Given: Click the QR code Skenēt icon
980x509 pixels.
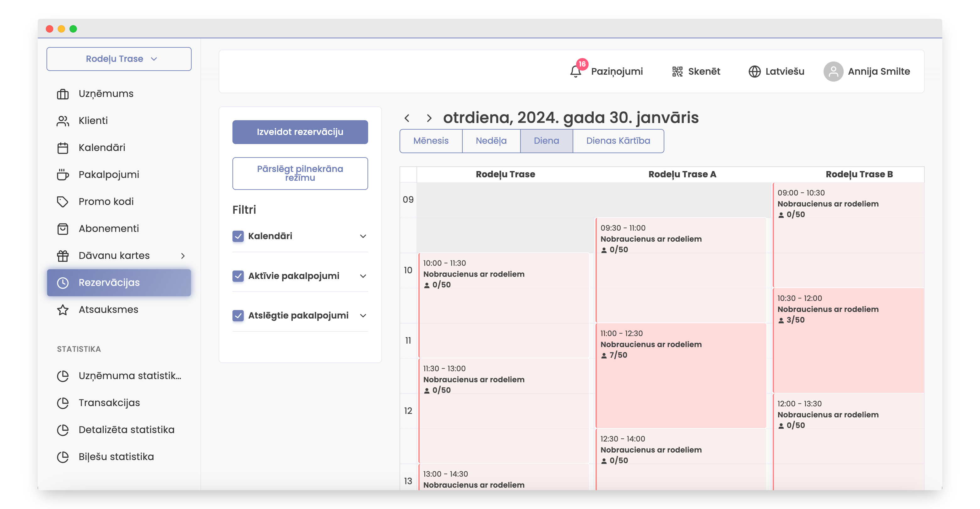Looking at the screenshot, I should pyautogui.click(x=677, y=72).
